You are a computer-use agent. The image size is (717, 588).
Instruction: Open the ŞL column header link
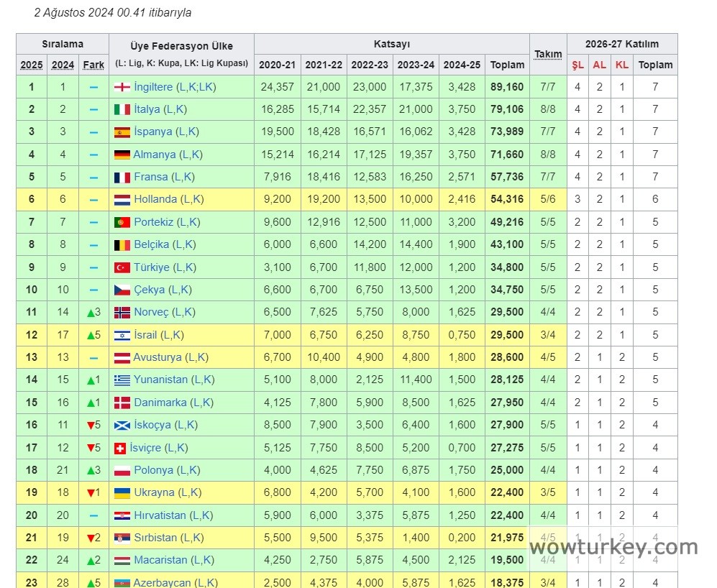[577, 65]
